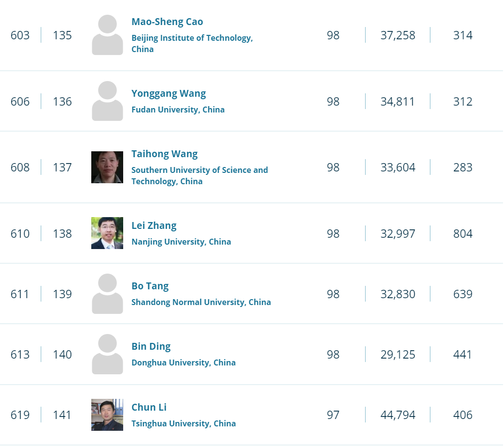Open Tsinghua University, China affiliation link
504x447 pixels.
click(x=183, y=423)
